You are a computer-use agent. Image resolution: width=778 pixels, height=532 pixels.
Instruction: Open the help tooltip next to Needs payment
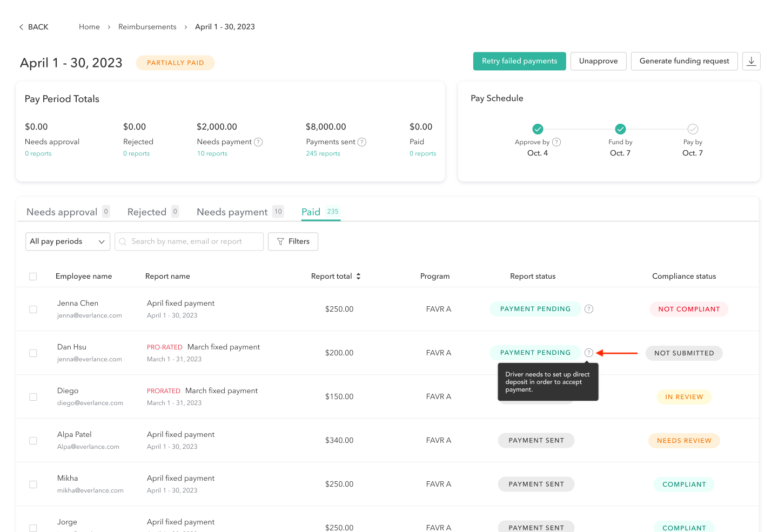pos(258,142)
